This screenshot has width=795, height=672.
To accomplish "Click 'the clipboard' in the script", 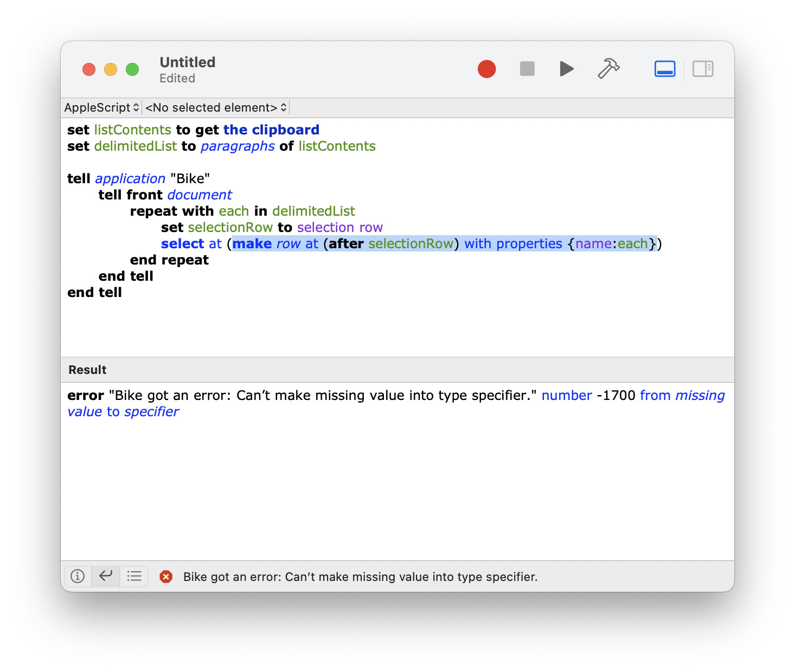I will (271, 130).
